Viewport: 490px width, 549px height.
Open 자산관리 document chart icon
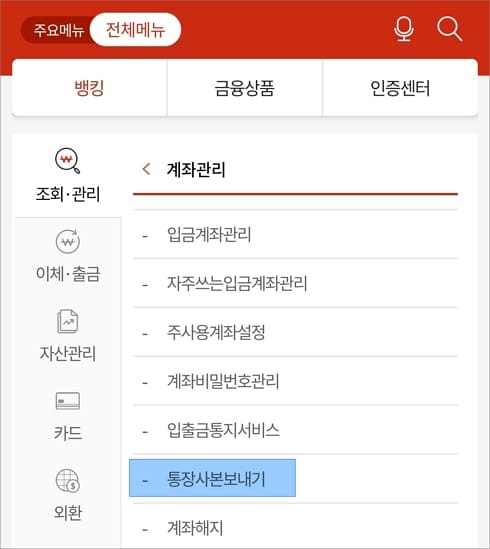tap(68, 321)
